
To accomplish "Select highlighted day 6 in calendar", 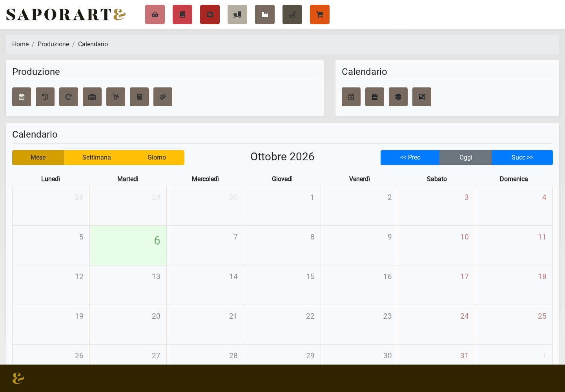I will (128, 245).
